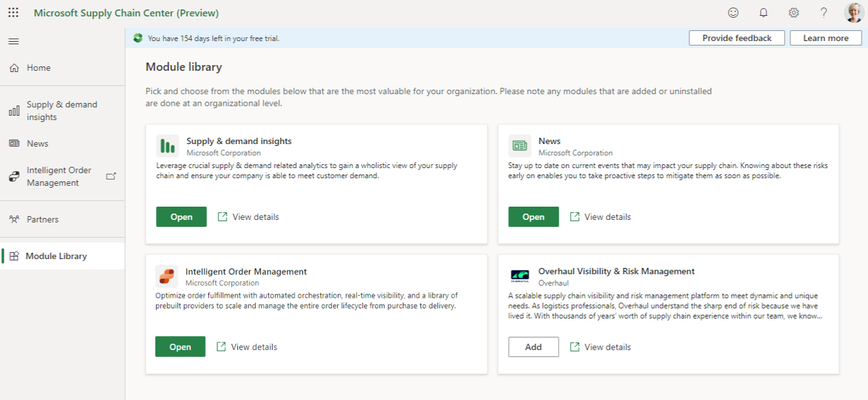Image resolution: width=868 pixels, height=400 pixels.
Task: Open the Intelligent Order Management module
Action: (x=180, y=347)
